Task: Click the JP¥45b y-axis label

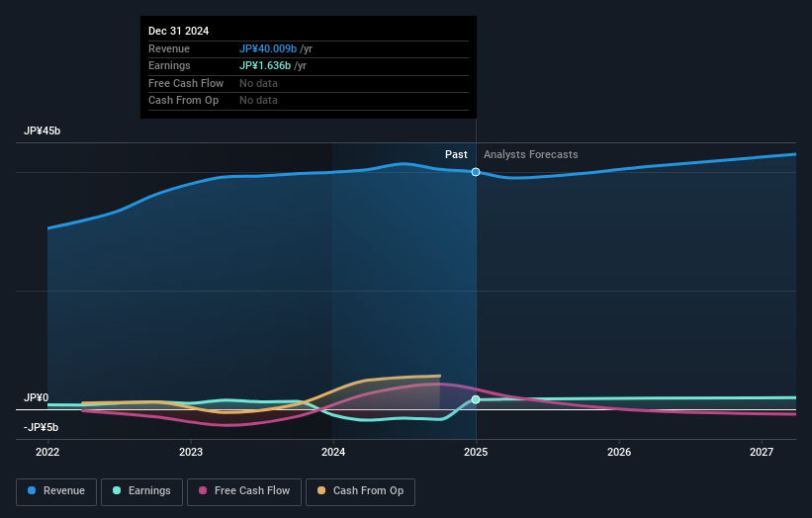Action: pos(42,130)
